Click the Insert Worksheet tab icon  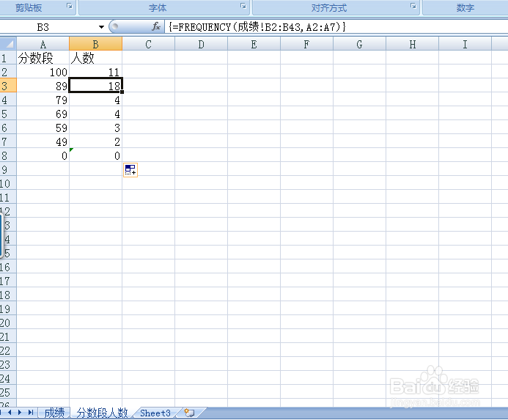tap(190, 413)
